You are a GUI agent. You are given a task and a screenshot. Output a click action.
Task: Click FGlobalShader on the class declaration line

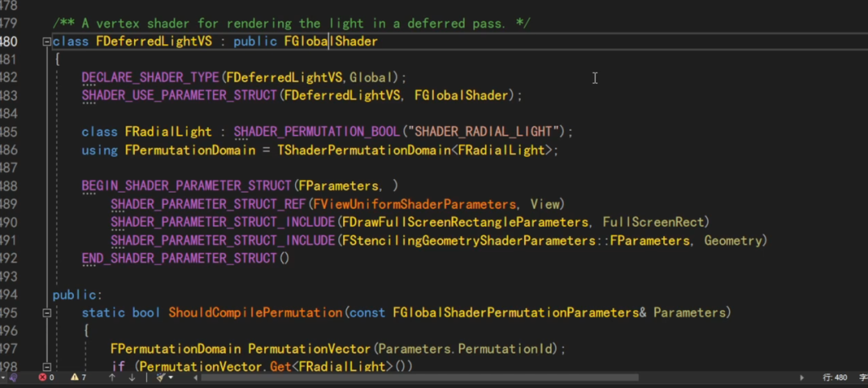tap(331, 42)
